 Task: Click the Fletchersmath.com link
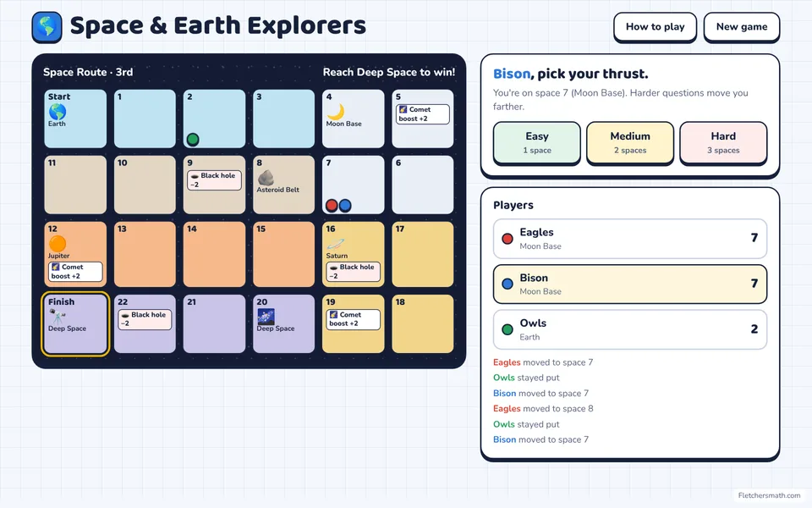tap(769, 495)
